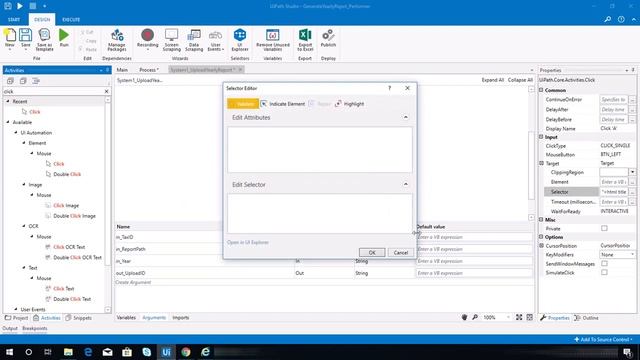Image resolution: width=640 pixels, height=360 pixels.
Task: Click Open in UI Explorer link
Action: 248,242
